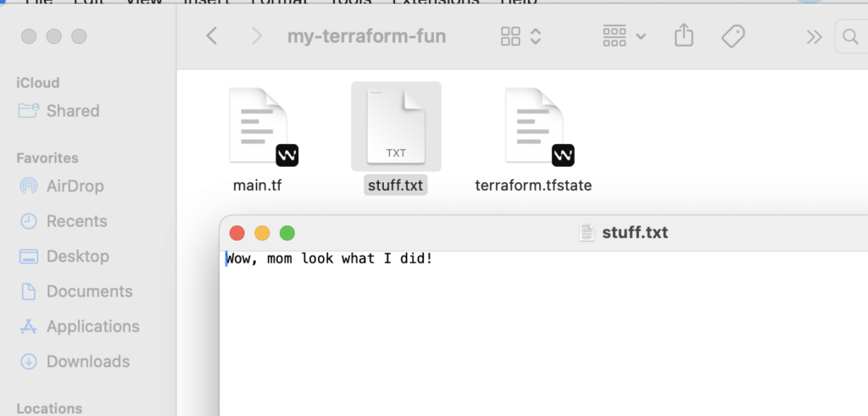Open iCloud Shared in the sidebar
Image resolution: width=868 pixels, height=416 pixels.
[72, 111]
